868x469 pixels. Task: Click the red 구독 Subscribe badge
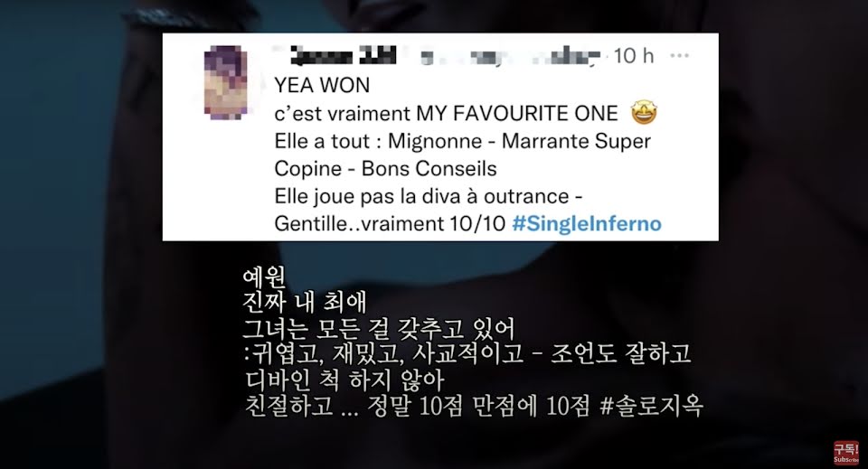click(846, 452)
